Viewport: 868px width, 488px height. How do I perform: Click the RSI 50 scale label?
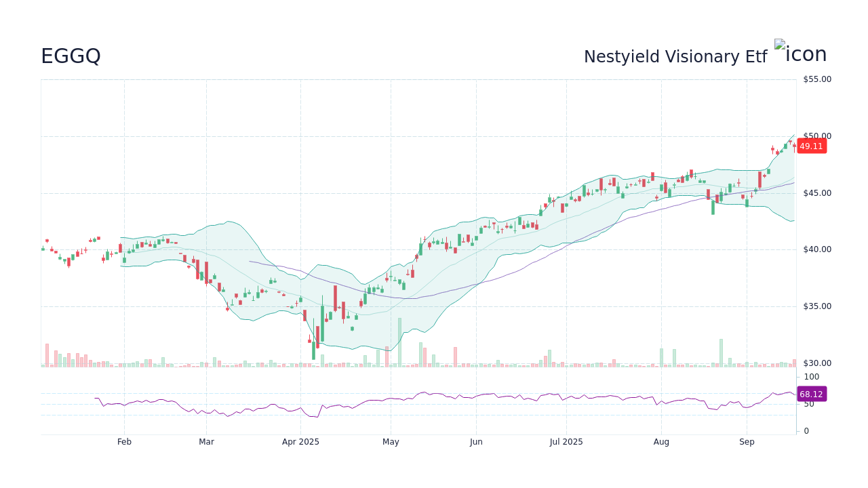(x=809, y=404)
